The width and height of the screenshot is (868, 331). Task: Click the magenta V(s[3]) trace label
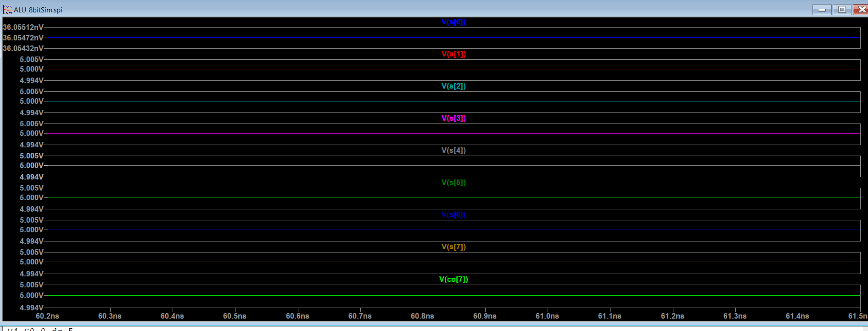pyautogui.click(x=454, y=118)
